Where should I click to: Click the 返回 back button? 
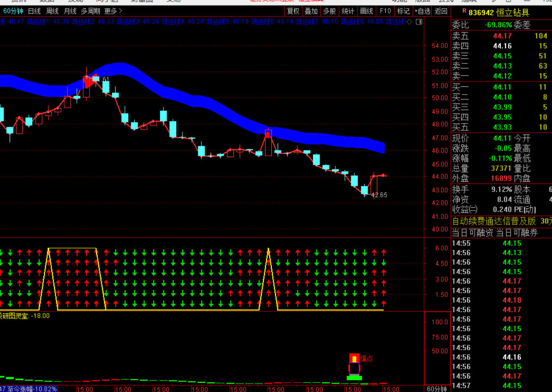(441, 11)
